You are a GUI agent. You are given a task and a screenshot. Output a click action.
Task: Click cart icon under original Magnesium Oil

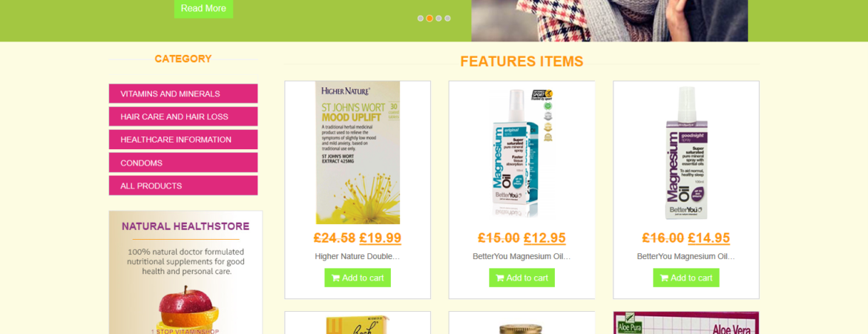coord(500,278)
